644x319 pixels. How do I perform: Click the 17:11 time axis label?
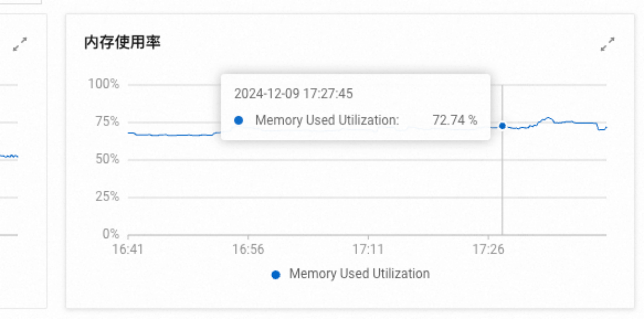(368, 250)
